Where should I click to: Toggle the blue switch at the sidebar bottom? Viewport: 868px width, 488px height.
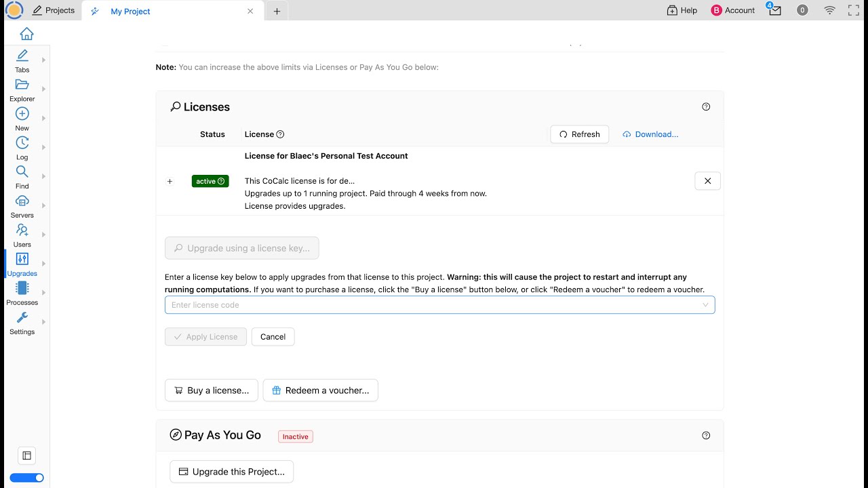tap(27, 478)
